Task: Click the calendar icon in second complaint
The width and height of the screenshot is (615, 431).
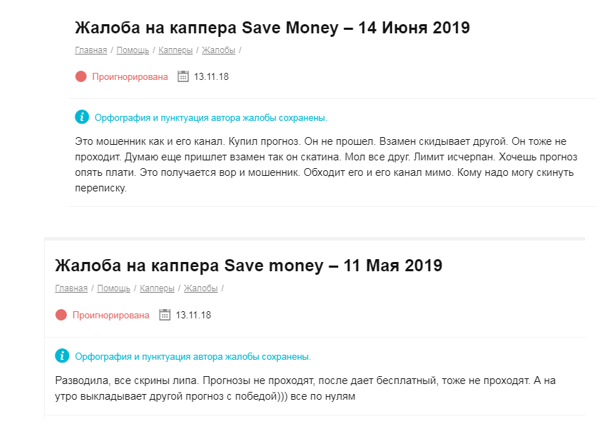Action: click(165, 315)
